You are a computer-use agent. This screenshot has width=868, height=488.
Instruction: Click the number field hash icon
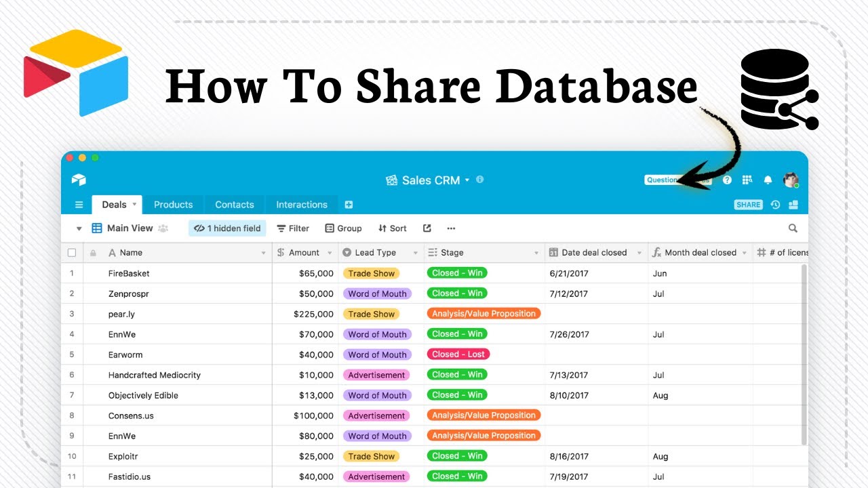point(762,252)
